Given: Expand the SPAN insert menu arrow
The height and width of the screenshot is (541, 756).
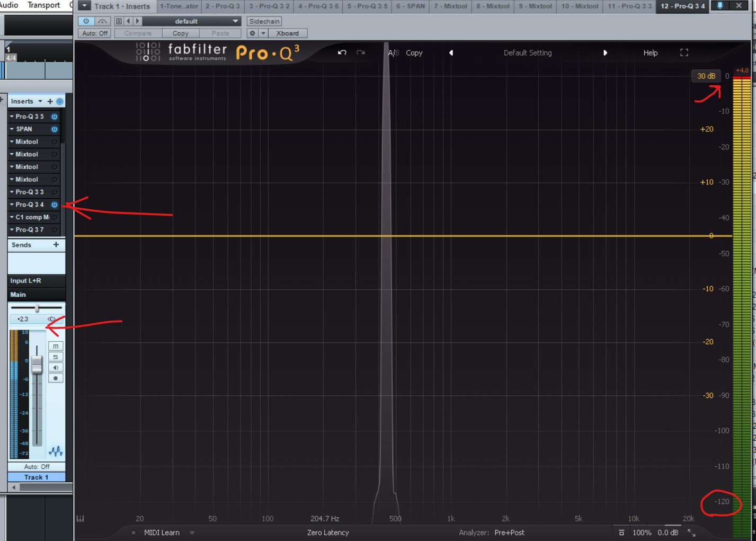Looking at the screenshot, I should [12, 129].
